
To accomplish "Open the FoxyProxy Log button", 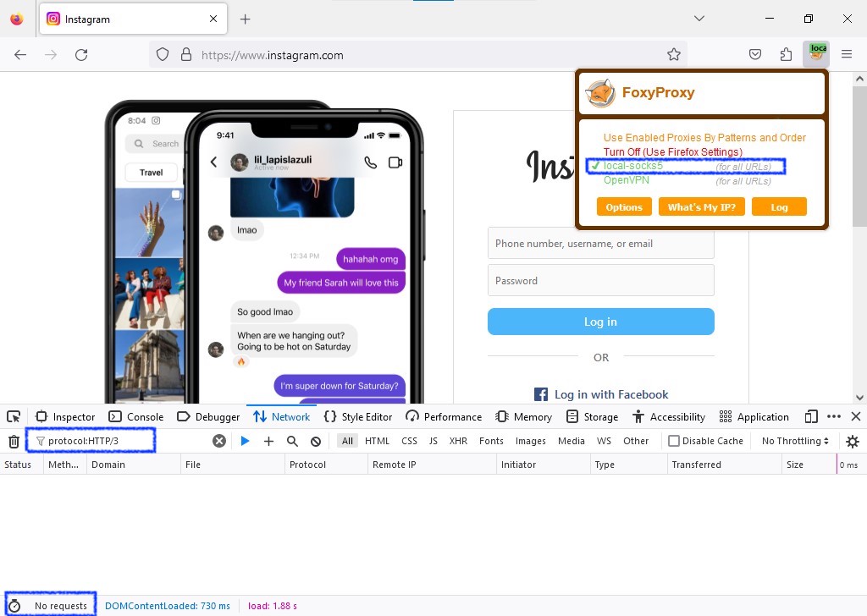I will point(779,207).
